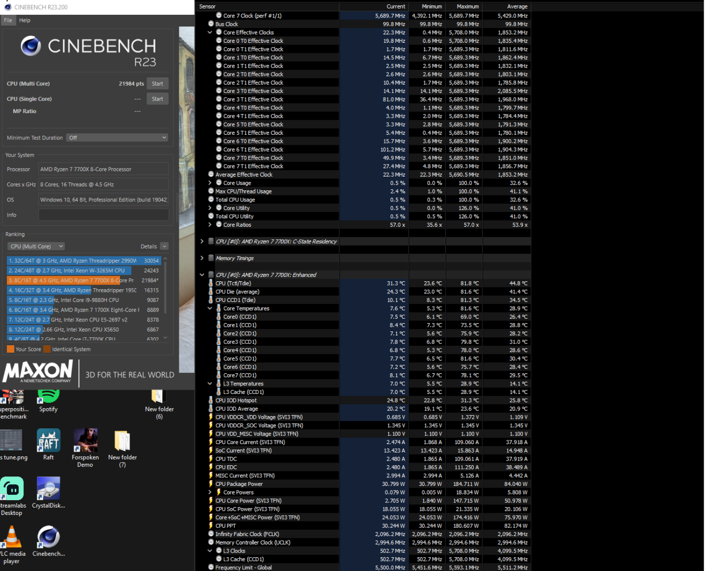Select the Intel Xeon W-3265M ranking entry
This screenshot has width=728, height=571.
[x=84, y=270]
